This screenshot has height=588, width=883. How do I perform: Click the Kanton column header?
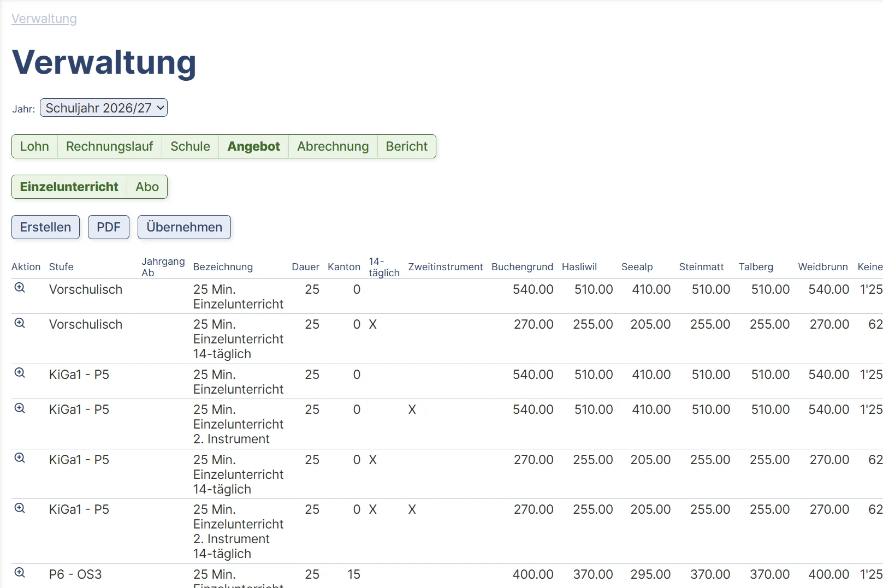point(344,267)
